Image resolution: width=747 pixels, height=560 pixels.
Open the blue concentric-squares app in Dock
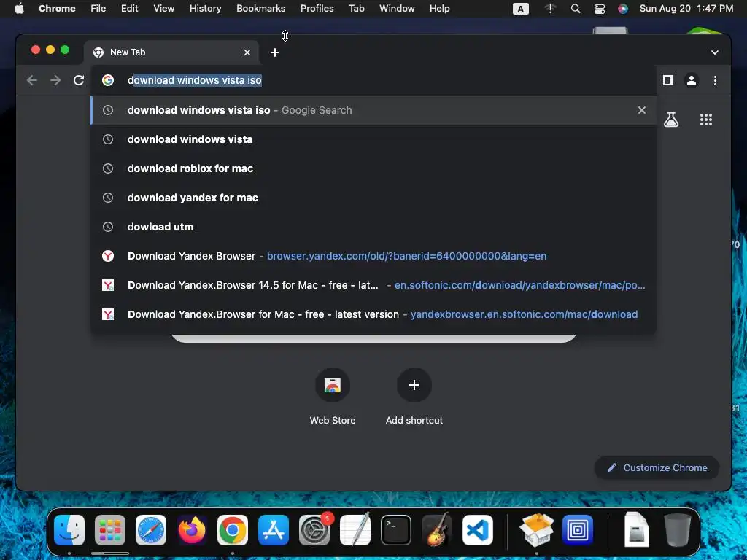point(578,530)
